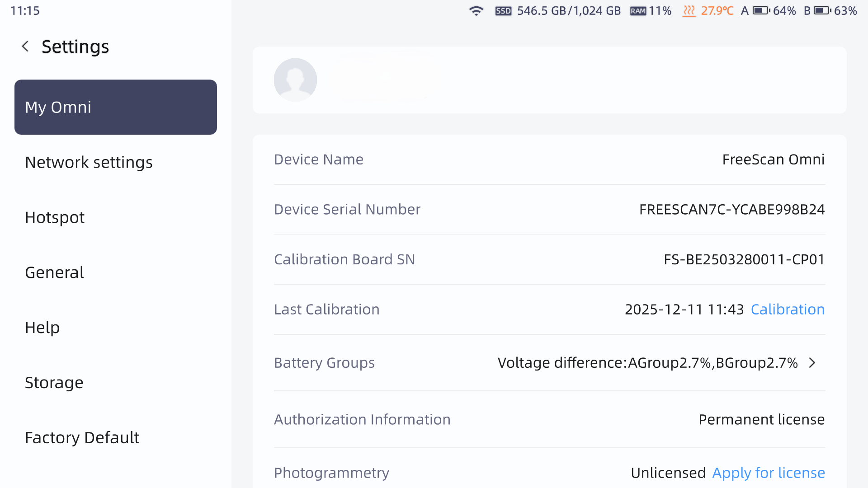Tap battery A status icon

tap(761, 10)
